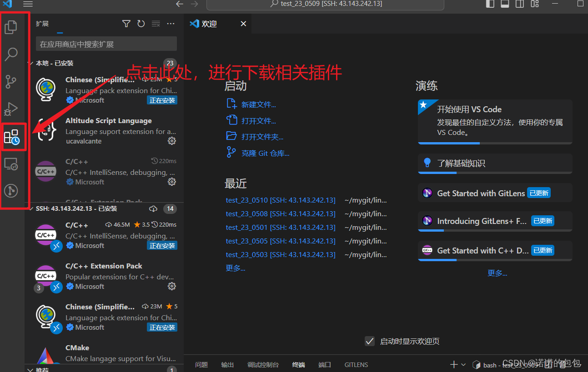Click the 克隆 Git 仓库... link

[265, 153]
